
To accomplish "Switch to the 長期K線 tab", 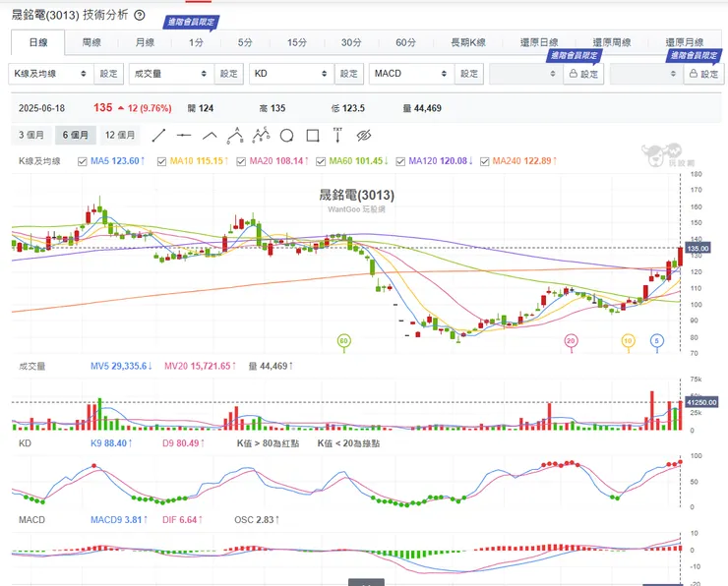I will [x=468, y=42].
